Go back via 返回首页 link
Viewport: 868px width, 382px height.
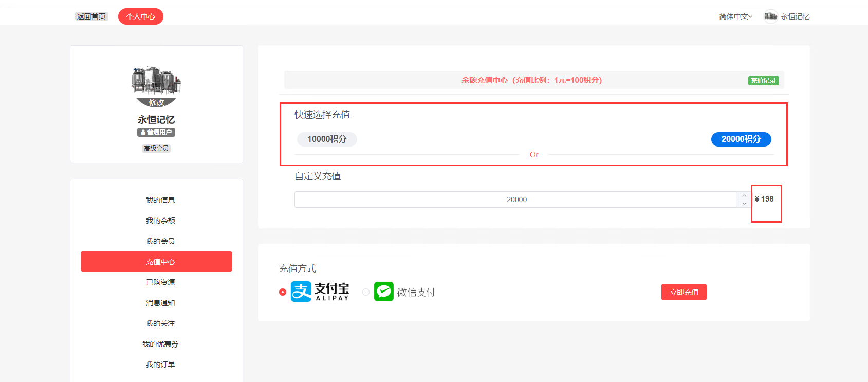(91, 16)
